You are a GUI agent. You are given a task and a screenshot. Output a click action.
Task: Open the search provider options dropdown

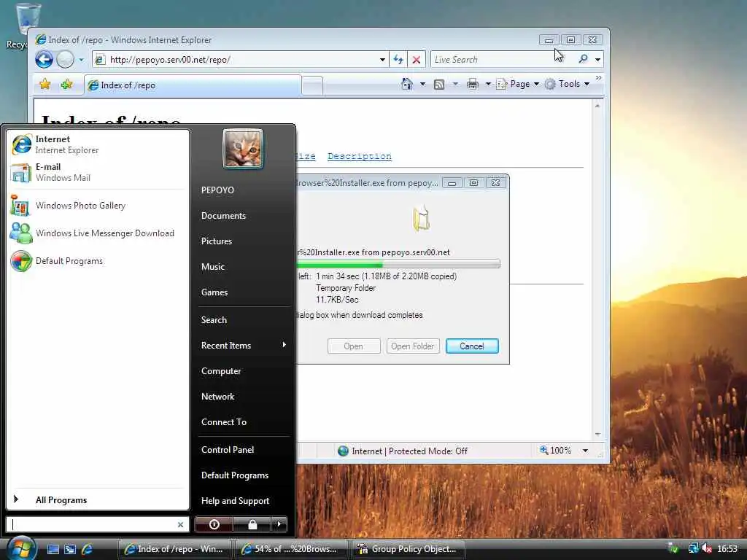click(x=597, y=60)
